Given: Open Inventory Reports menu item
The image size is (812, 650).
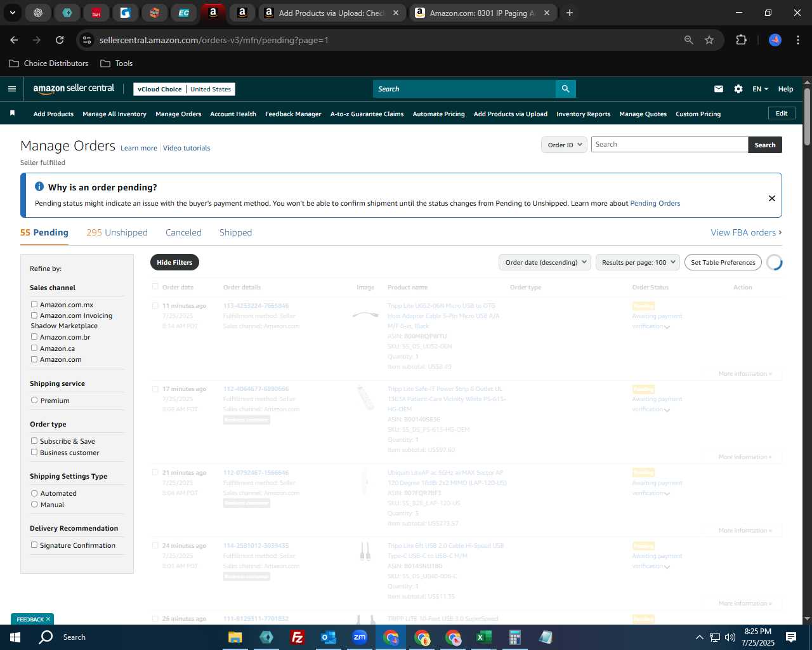Looking at the screenshot, I should tap(583, 114).
